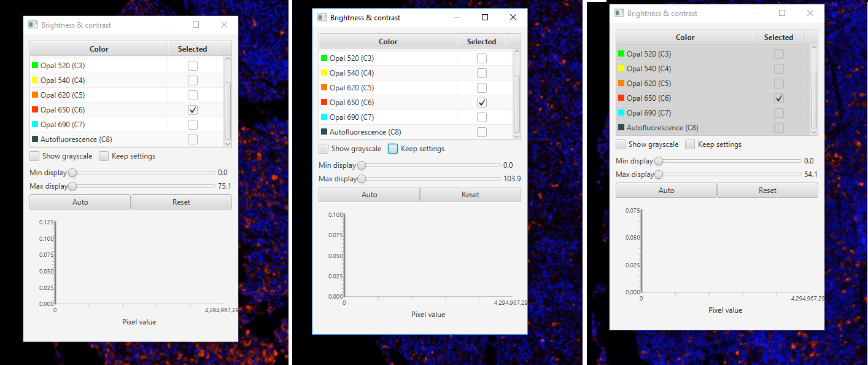This screenshot has width=868, height=365.
Task: Click the Opal 540 yellow color swatch
Action: tap(34, 80)
